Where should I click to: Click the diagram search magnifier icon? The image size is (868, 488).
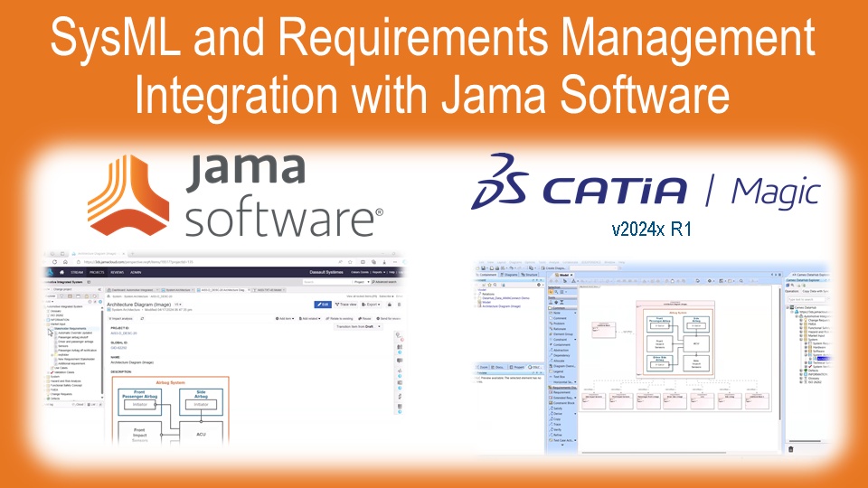click(741, 281)
